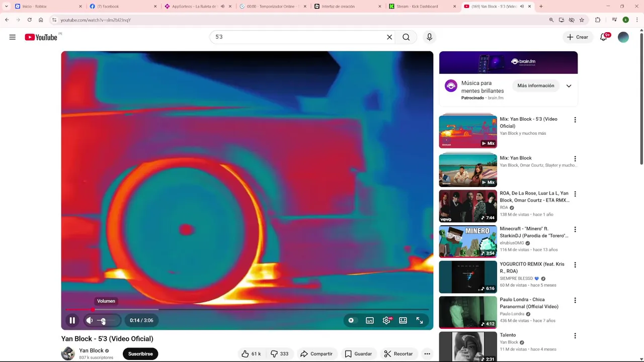Open Yan Block channel avatar
Image resolution: width=644 pixels, height=362 pixels.
coord(68,354)
